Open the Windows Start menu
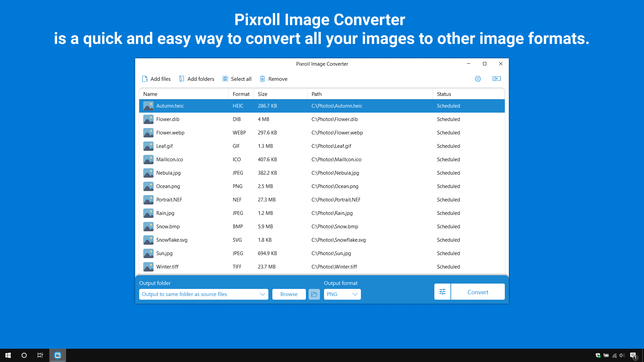 point(8,355)
